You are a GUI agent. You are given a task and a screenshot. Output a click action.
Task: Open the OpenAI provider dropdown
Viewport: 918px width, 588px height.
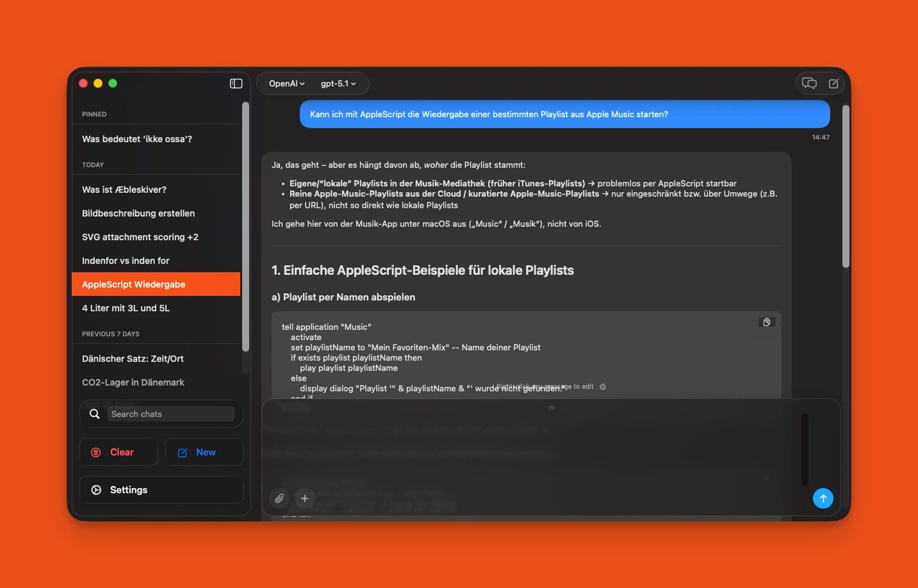(286, 84)
